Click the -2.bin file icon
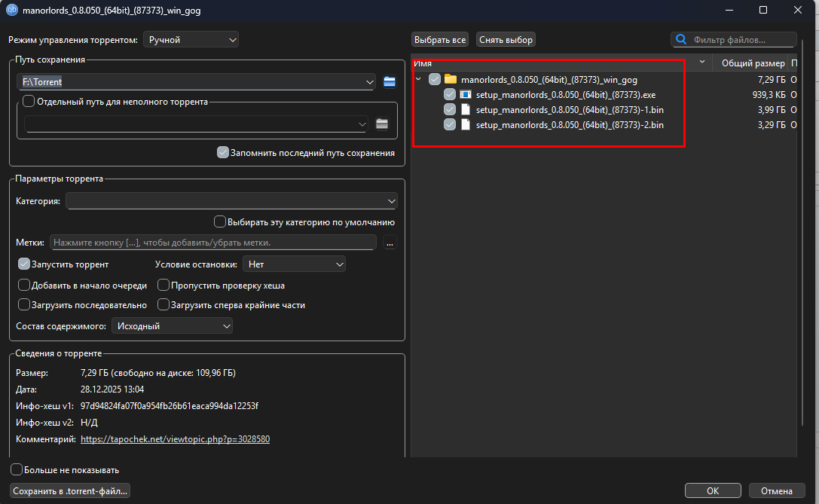This screenshot has height=504, width=819. (466, 125)
